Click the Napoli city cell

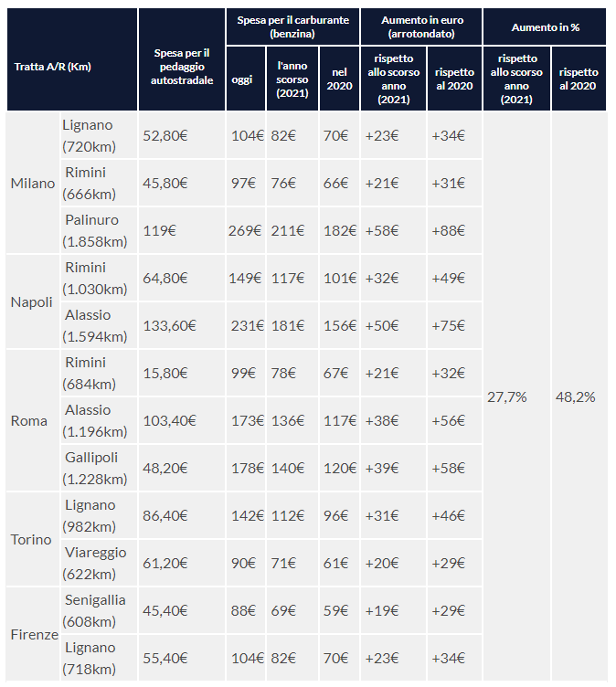click(31, 302)
